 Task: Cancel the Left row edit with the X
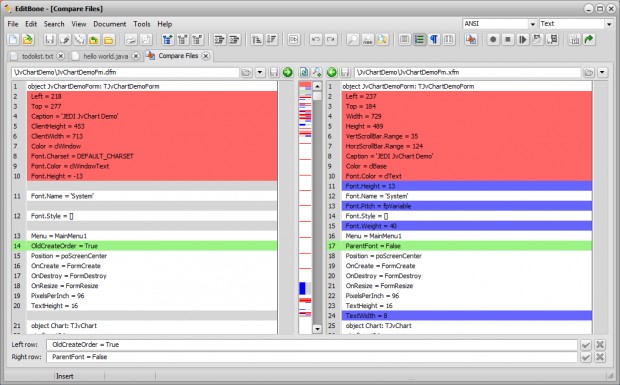pyautogui.click(x=600, y=345)
